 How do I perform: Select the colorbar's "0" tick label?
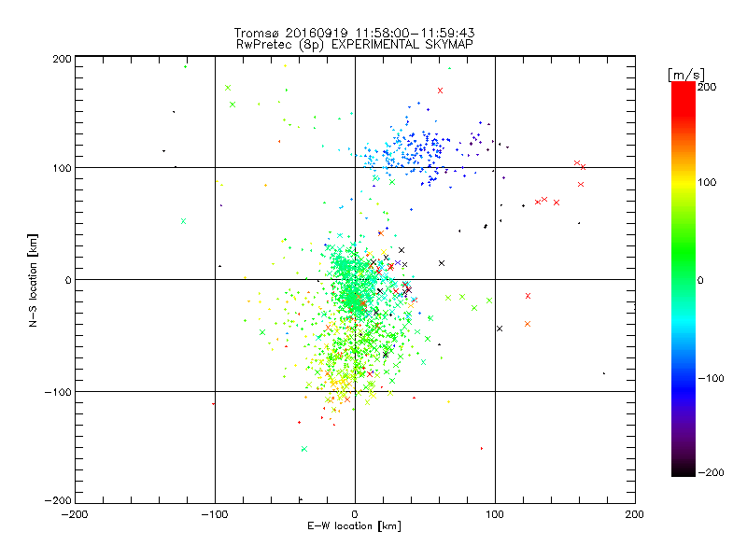coord(700,280)
